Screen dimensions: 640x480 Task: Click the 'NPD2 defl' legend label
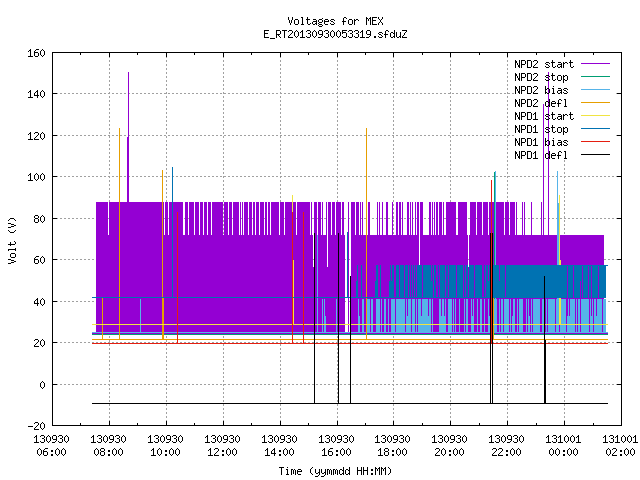tap(541, 103)
